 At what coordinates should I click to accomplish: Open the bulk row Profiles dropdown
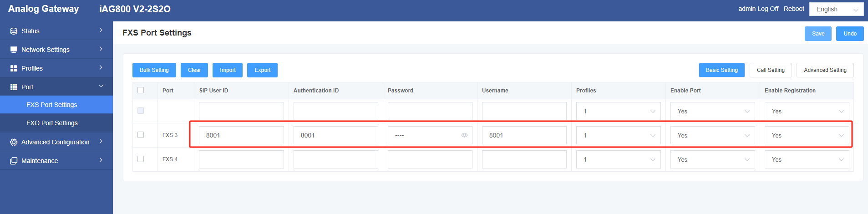pyautogui.click(x=618, y=111)
